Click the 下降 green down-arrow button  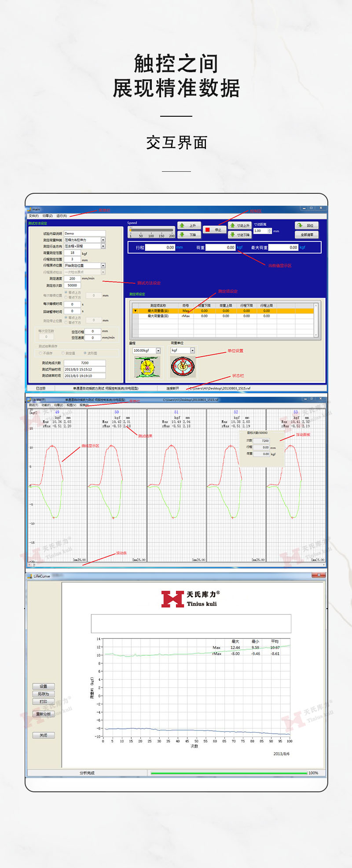coord(189,235)
